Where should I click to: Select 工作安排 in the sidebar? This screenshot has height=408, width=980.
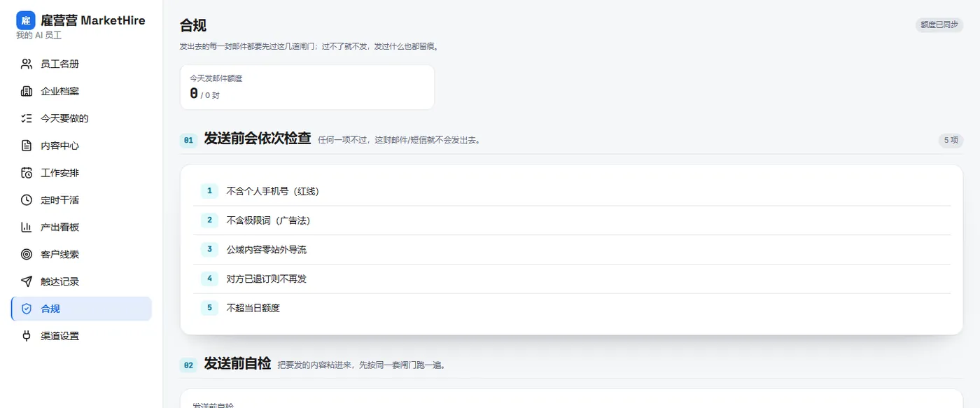[81, 173]
